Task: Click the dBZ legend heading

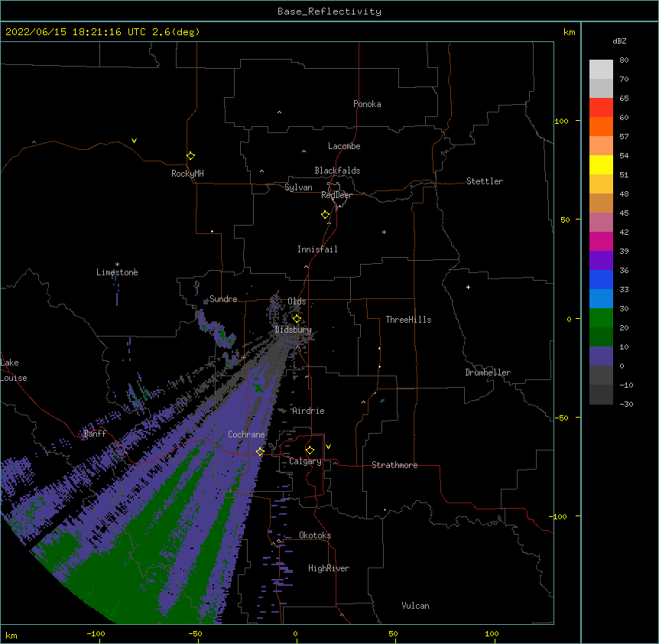Action: (x=619, y=41)
